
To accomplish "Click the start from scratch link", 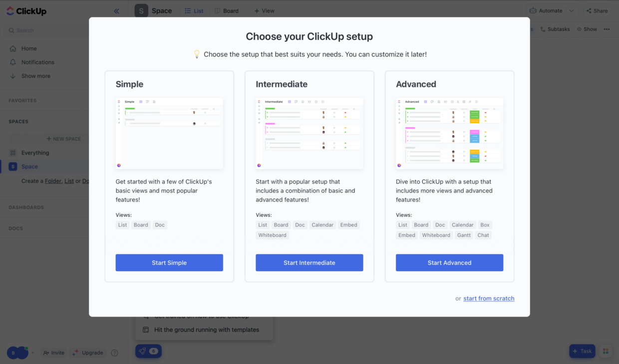I will click(x=489, y=298).
